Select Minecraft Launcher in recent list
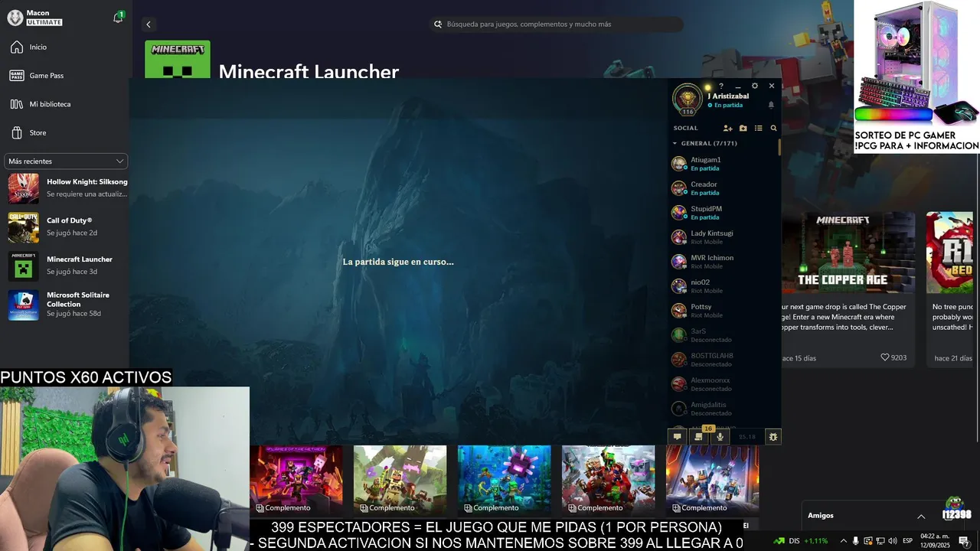The height and width of the screenshot is (551, 980). click(67, 266)
